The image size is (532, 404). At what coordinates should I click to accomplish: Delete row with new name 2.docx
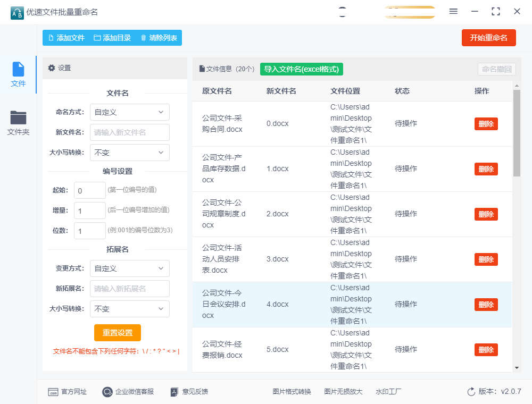point(486,214)
